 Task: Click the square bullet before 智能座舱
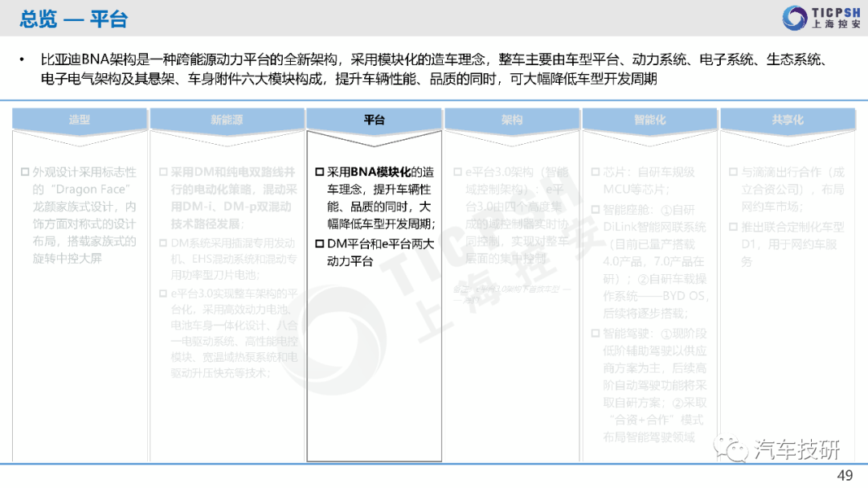tap(595, 209)
